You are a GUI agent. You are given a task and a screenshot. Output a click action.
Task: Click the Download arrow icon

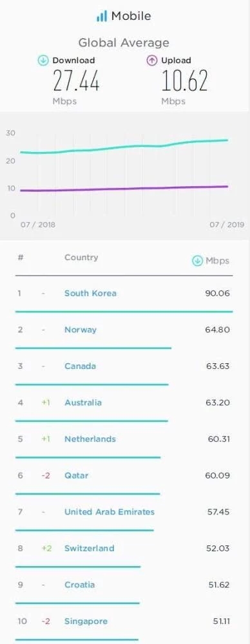pyautogui.click(x=43, y=61)
